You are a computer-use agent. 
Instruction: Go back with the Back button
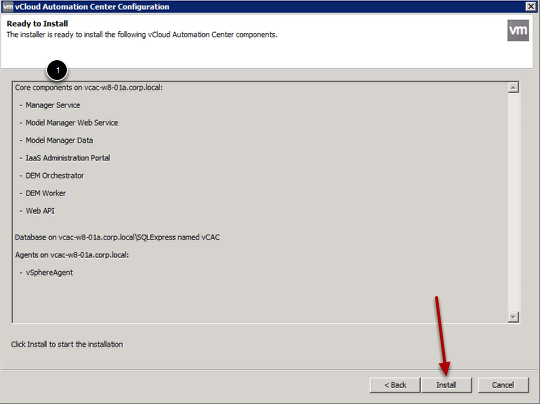point(395,385)
